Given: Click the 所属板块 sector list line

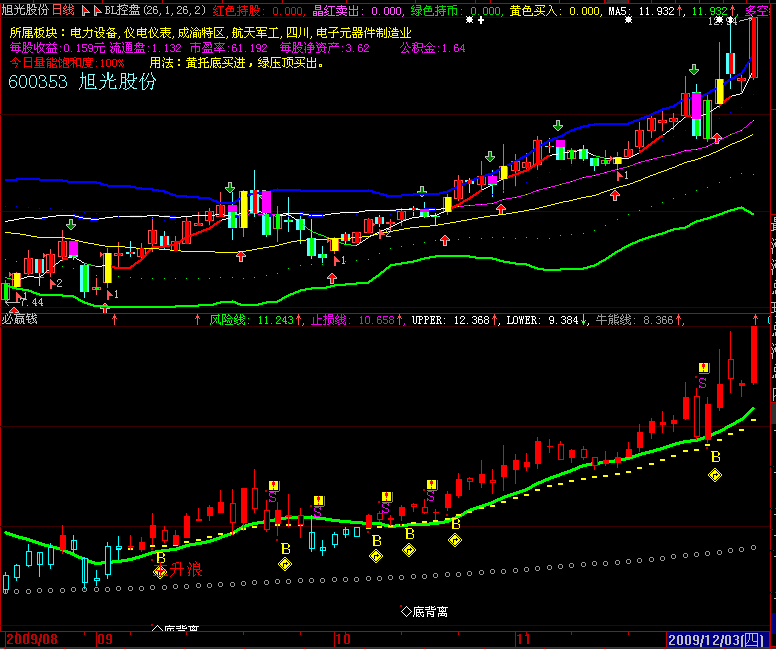Looking at the screenshot, I should [x=210, y=33].
